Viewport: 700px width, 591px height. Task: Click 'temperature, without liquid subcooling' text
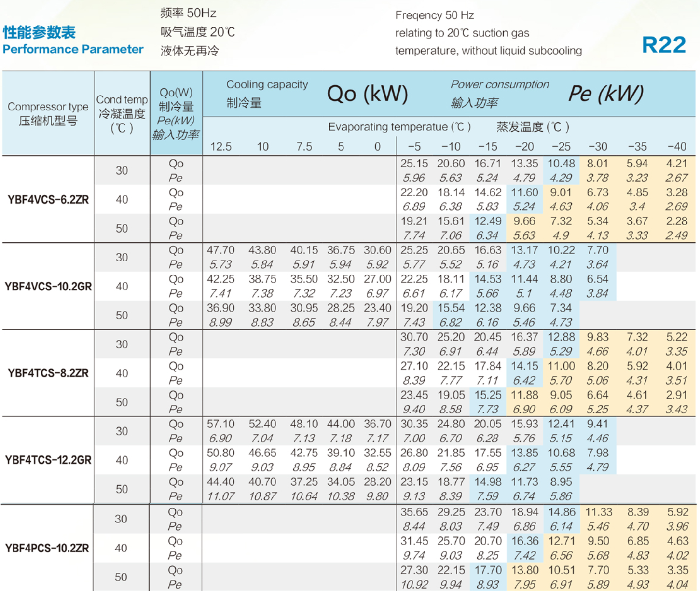click(x=489, y=51)
